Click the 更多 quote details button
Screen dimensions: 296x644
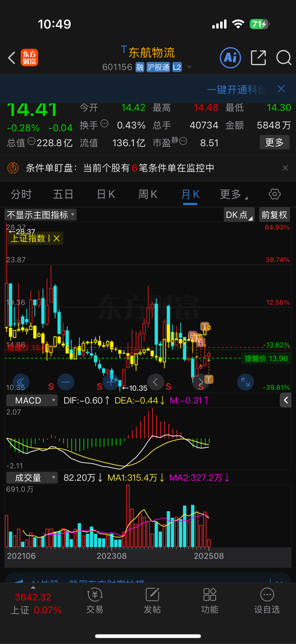(x=274, y=143)
